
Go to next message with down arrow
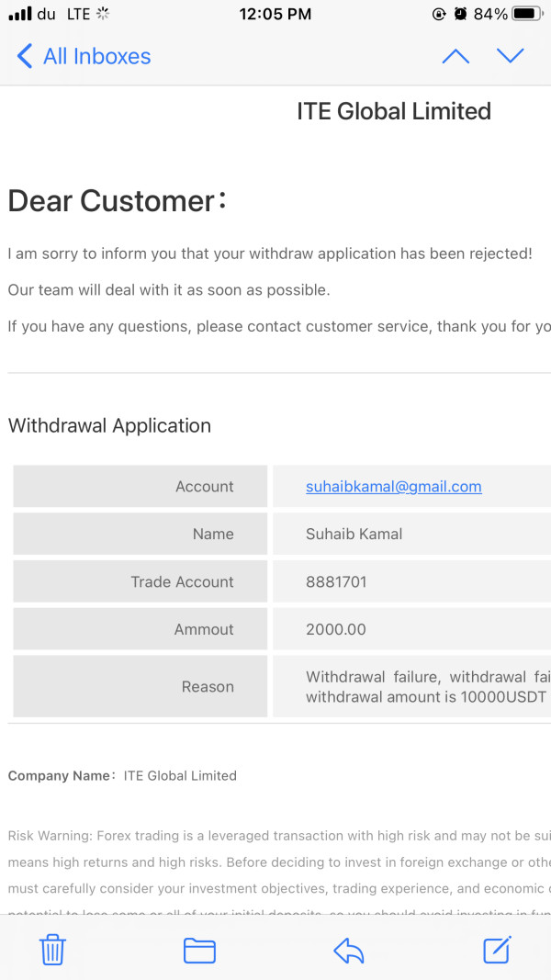[510, 56]
